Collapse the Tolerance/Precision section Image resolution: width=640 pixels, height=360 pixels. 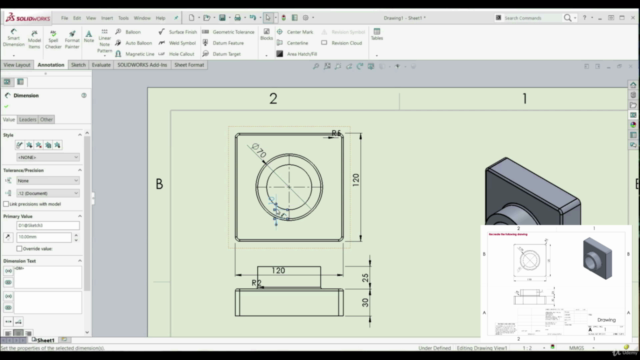pos(80,170)
